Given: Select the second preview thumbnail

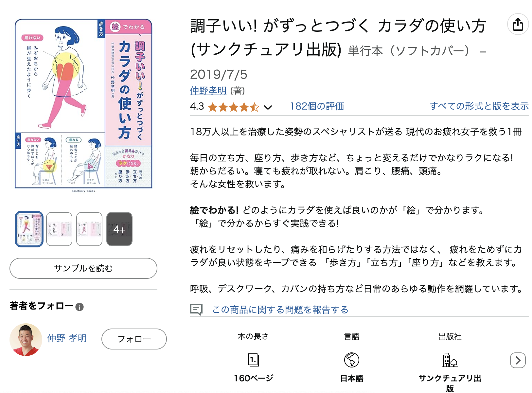Looking at the screenshot, I should click(x=59, y=229).
